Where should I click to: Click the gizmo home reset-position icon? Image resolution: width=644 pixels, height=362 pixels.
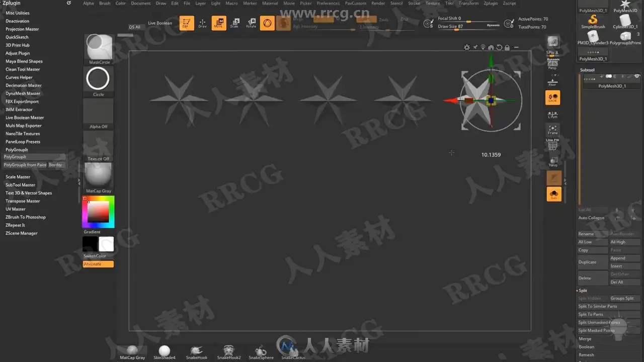coord(491,47)
